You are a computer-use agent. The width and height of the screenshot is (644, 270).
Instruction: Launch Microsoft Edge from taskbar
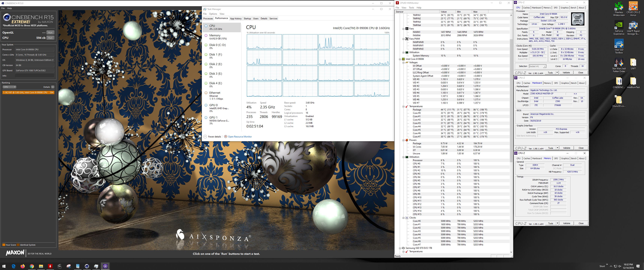click(x=13, y=266)
